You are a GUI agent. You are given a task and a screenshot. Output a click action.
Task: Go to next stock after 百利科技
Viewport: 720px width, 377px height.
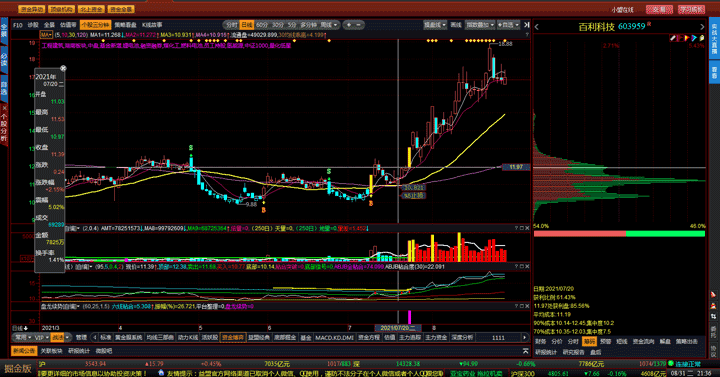click(702, 27)
